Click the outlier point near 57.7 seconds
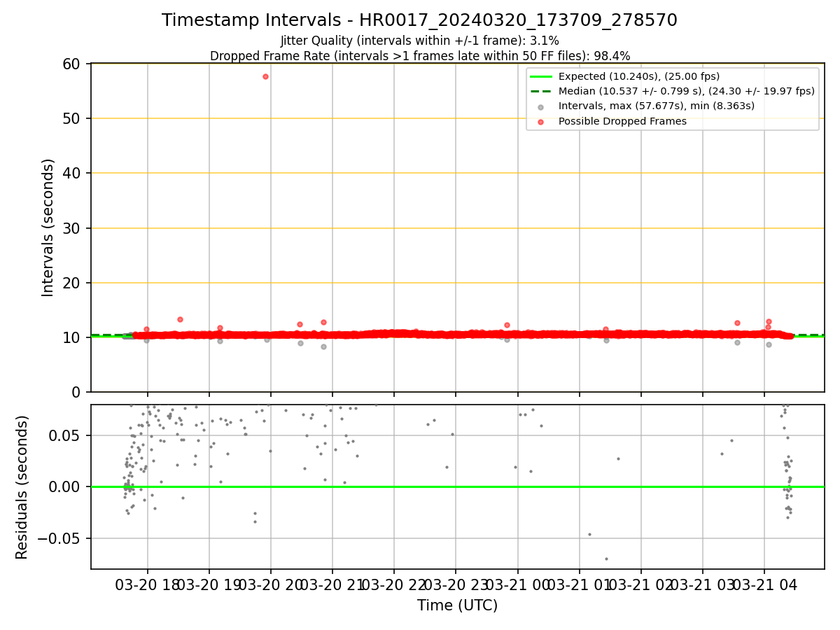 pyautogui.click(x=265, y=76)
